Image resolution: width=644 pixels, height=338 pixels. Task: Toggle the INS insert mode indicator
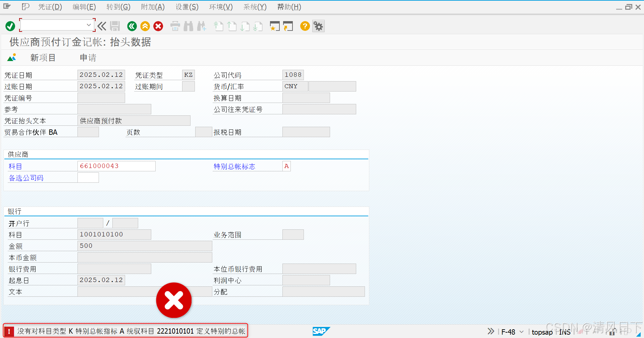click(565, 332)
